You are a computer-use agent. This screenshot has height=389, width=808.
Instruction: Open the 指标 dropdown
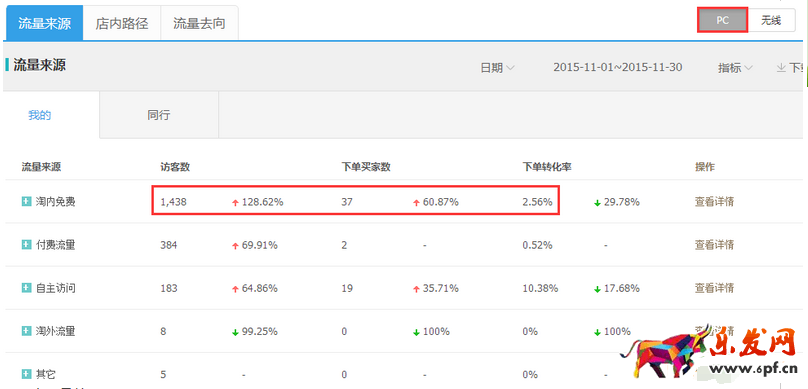(735, 67)
